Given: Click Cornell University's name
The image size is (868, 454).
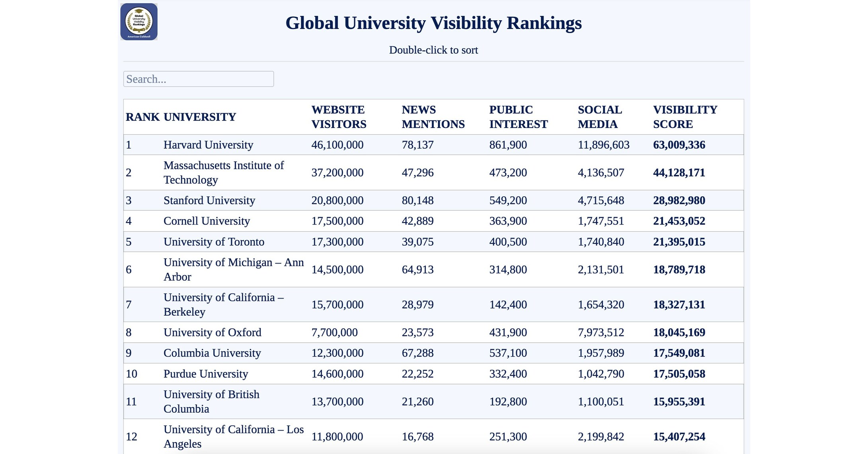Looking at the screenshot, I should tap(206, 221).
